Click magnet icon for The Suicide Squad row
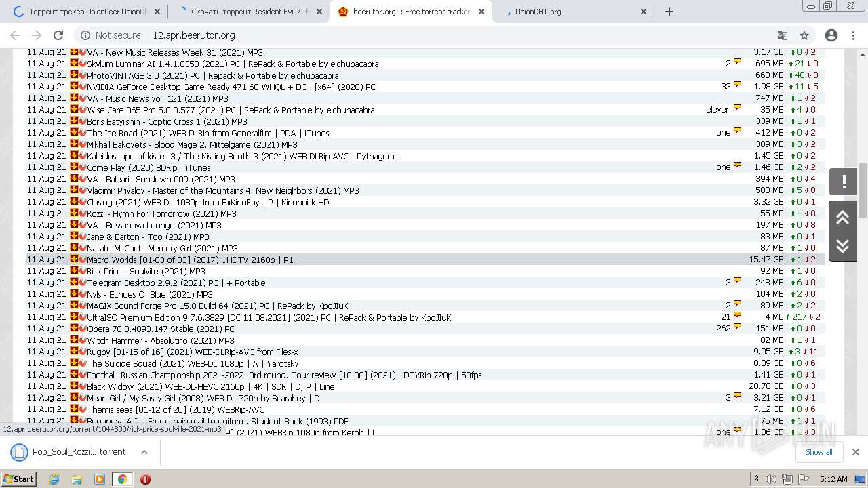The width and height of the screenshot is (868, 488). pyautogui.click(x=83, y=363)
